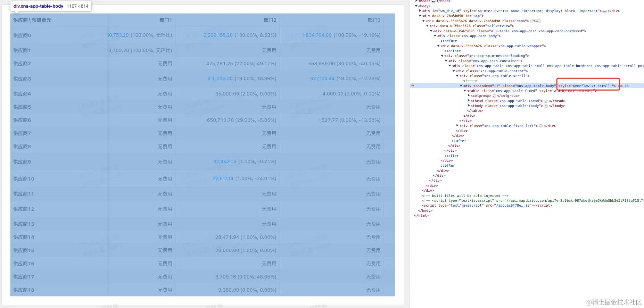This screenshot has height=308, width=644.
Task: Select the baidu map api script comment line
Action: pyautogui.click(x=532, y=201)
